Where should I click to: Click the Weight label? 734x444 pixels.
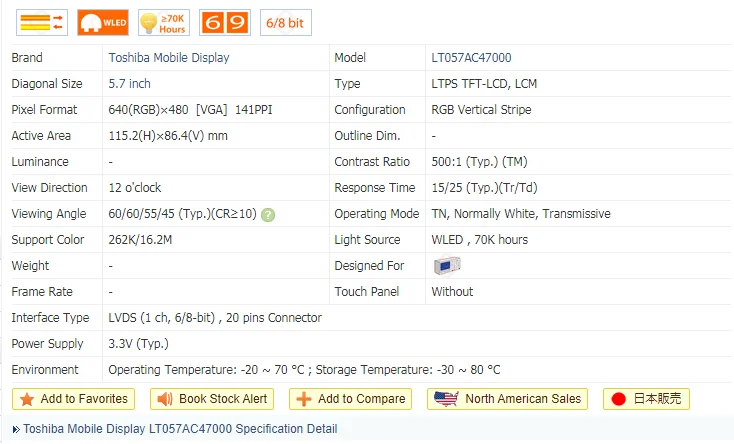tap(30, 266)
